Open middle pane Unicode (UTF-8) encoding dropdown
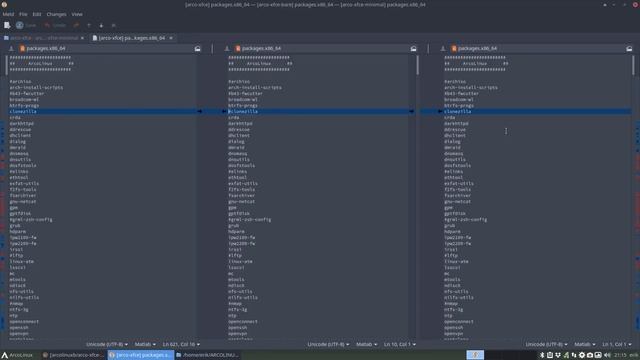This screenshot has width=640, height=360. click(328, 344)
